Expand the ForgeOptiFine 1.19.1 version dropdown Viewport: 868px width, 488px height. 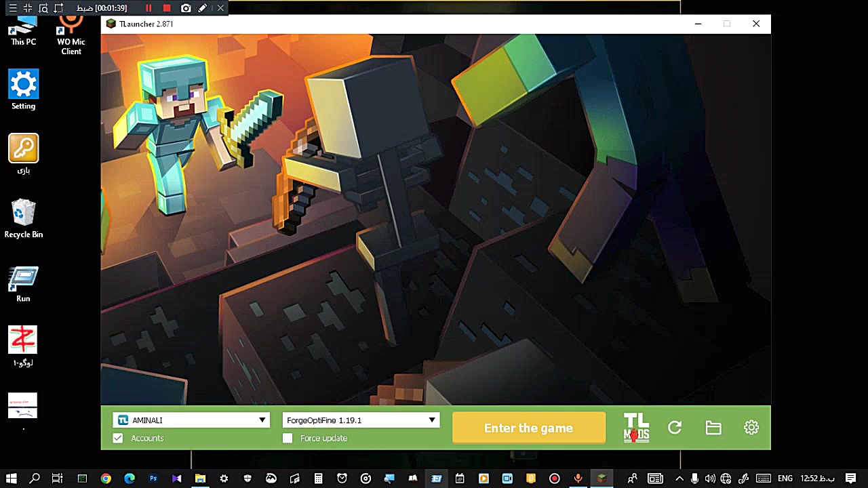click(x=431, y=420)
